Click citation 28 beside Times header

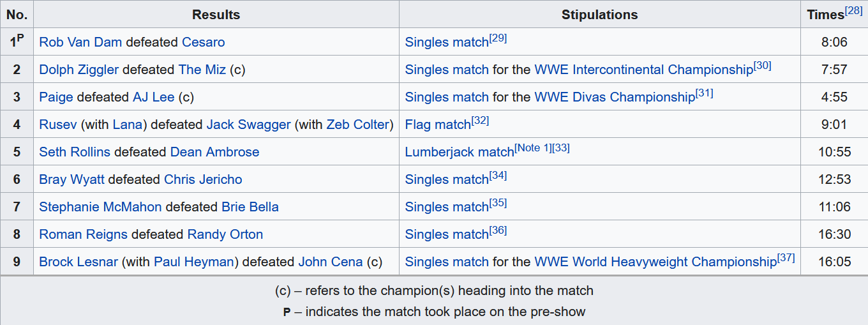coord(853,10)
